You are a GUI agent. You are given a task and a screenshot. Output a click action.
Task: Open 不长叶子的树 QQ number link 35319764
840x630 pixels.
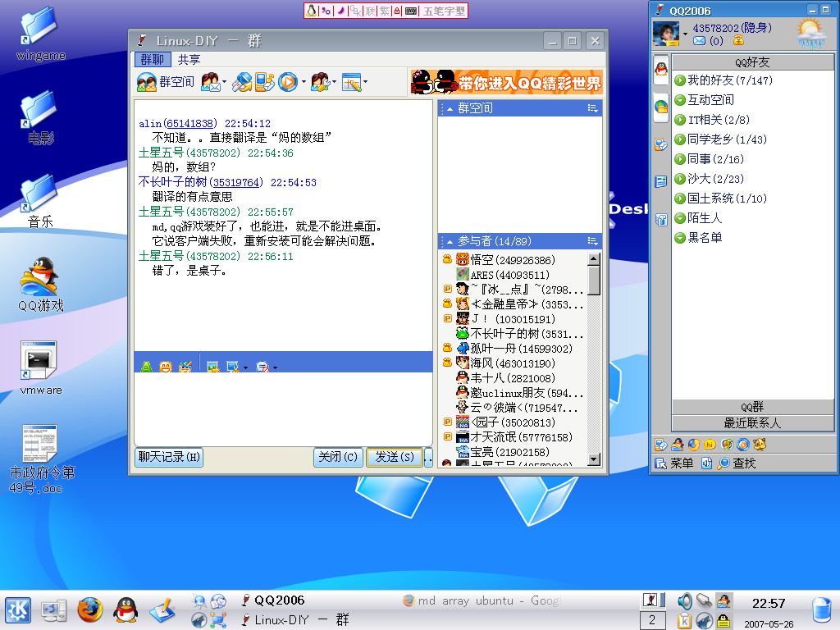pyautogui.click(x=236, y=183)
